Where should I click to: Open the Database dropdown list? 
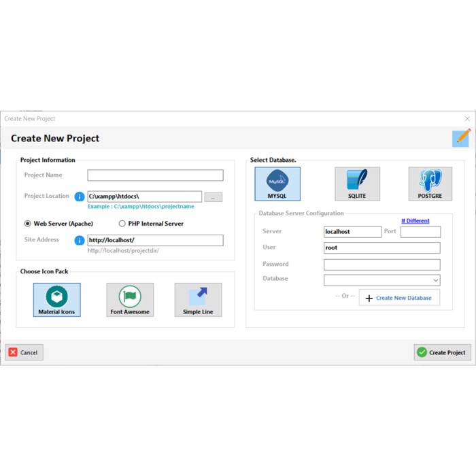pyautogui.click(x=382, y=280)
